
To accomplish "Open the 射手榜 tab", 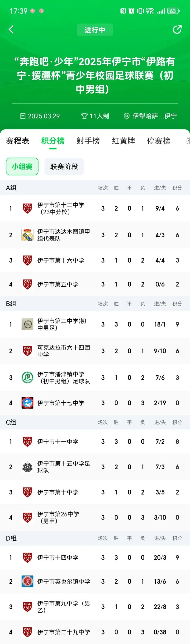I will tap(88, 141).
